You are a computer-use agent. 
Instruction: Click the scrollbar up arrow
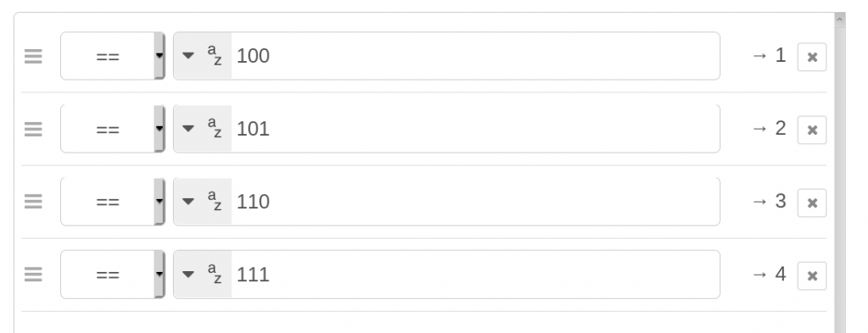[x=840, y=19]
